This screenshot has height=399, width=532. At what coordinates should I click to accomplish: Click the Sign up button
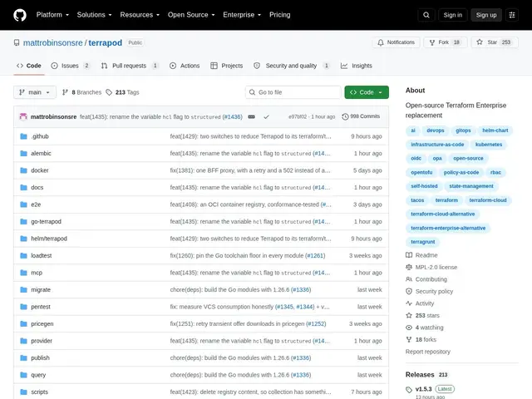(485, 15)
